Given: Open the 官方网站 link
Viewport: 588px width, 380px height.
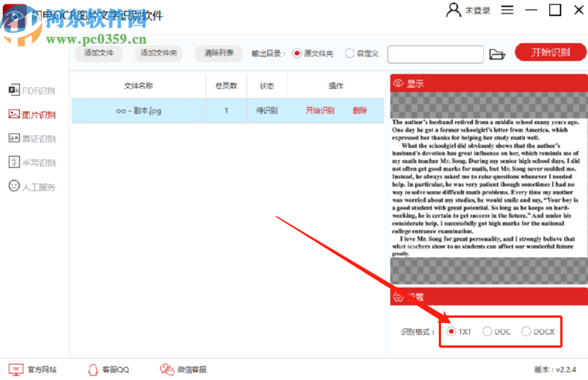Looking at the screenshot, I should [42, 369].
